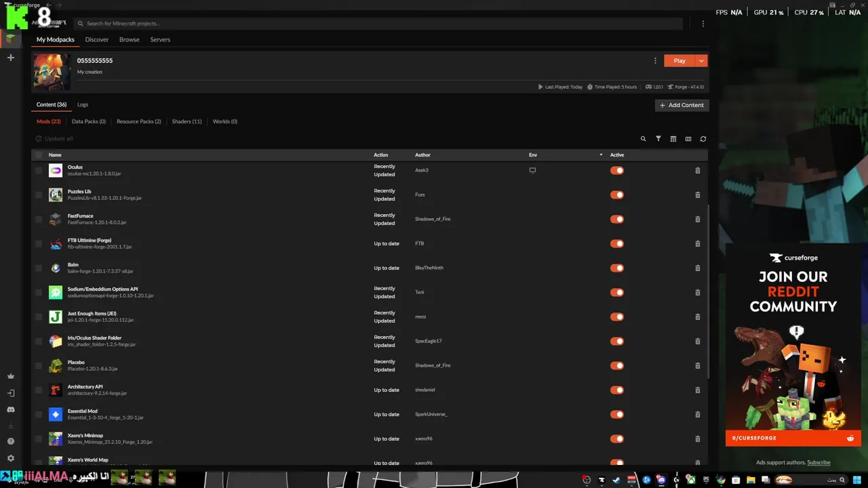Toggle FTB Ultimine (Forge) active switch
The height and width of the screenshot is (488, 868).
pos(616,244)
